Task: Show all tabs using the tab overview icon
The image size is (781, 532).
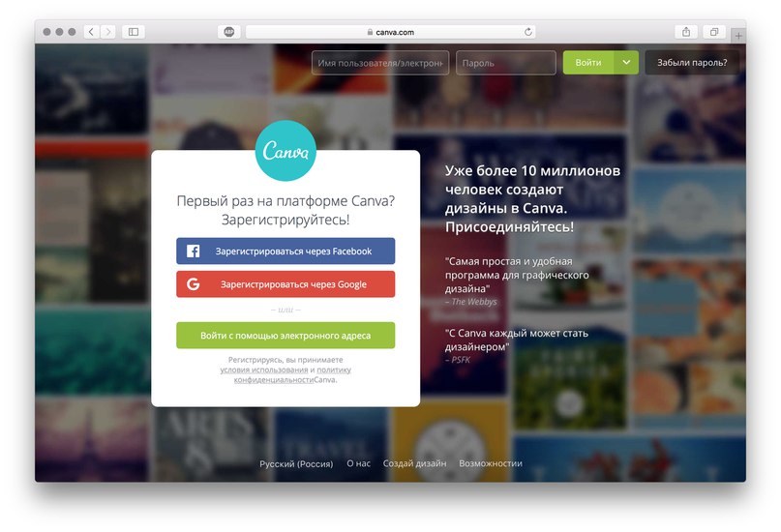Action: point(714,32)
